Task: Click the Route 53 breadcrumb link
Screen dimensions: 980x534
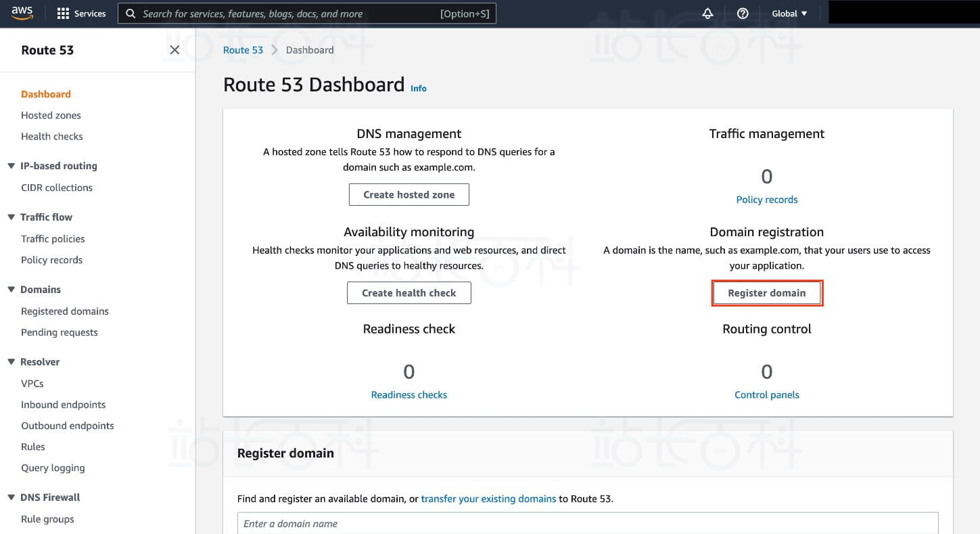Action: click(243, 50)
